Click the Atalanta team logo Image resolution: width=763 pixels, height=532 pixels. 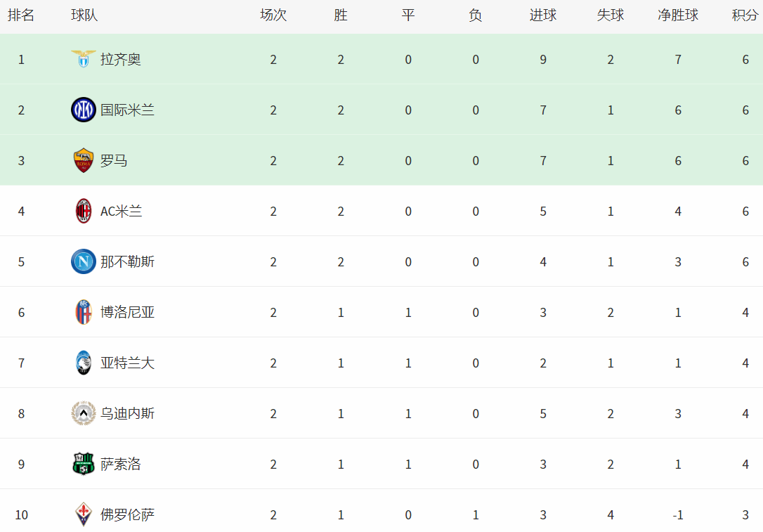coord(83,363)
